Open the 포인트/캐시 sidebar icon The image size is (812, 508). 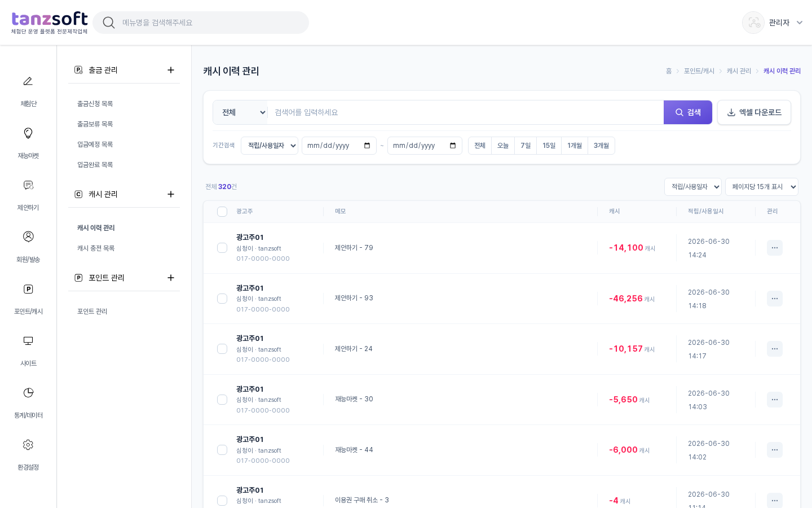click(x=28, y=289)
